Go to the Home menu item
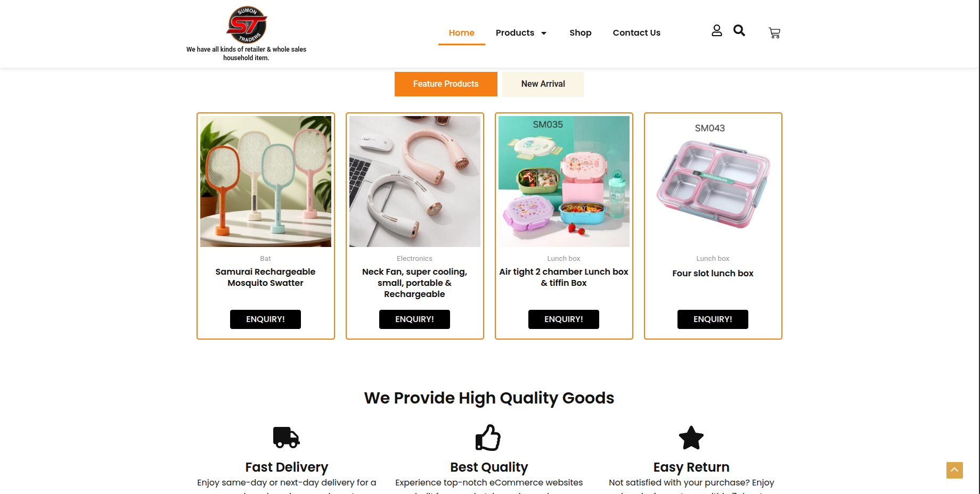Viewport: 980px width, 494px height. click(461, 33)
